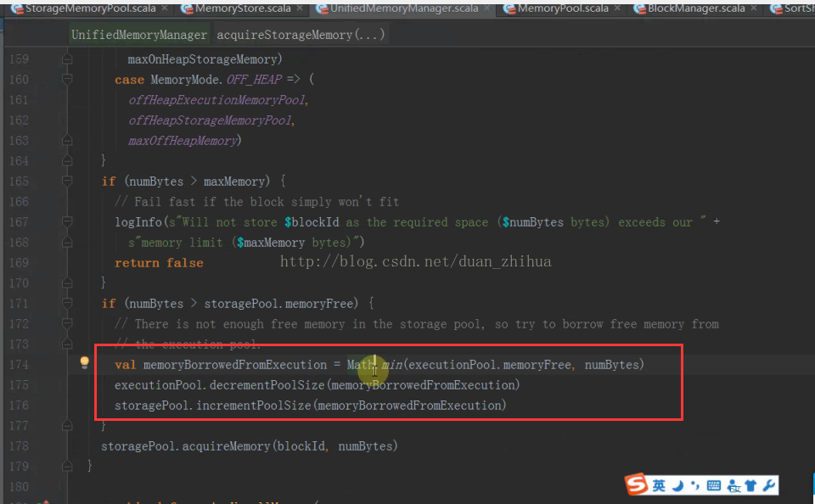Toggle the Sogou punctuation mode icon
The image size is (815, 504).
(x=695, y=486)
